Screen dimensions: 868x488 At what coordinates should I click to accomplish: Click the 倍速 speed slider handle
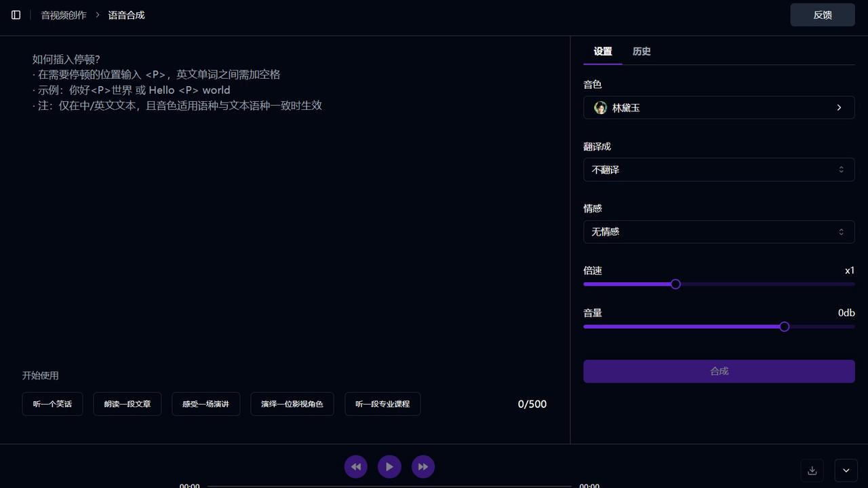tap(675, 284)
